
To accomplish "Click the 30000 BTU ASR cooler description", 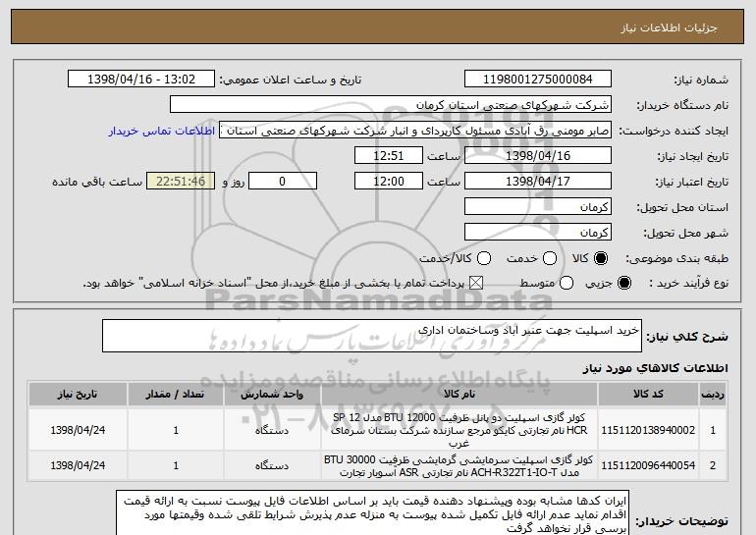I will point(459,465).
